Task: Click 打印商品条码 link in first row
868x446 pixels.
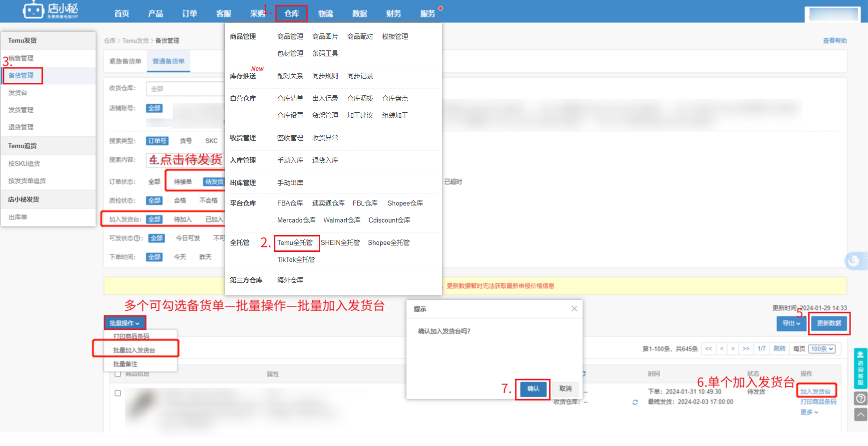Action: click(819, 402)
